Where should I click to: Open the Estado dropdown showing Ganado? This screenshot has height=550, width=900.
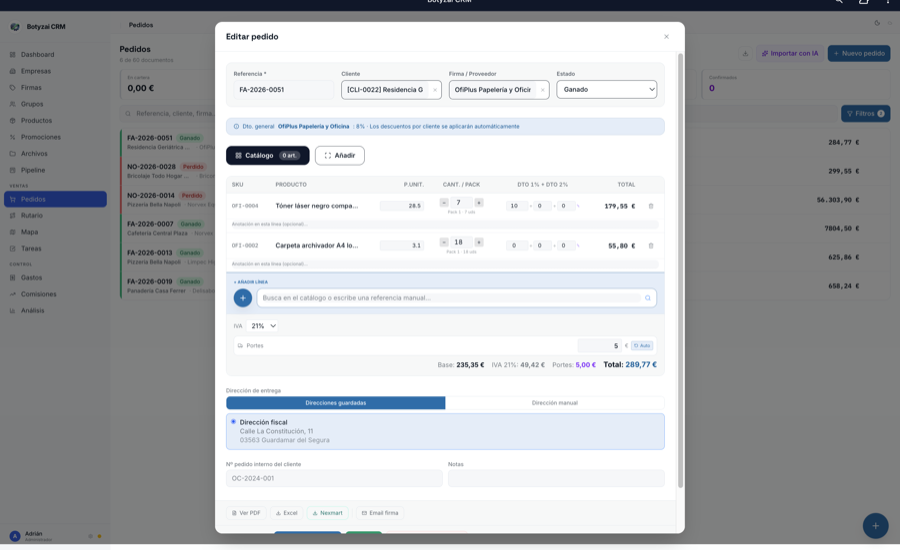click(607, 90)
